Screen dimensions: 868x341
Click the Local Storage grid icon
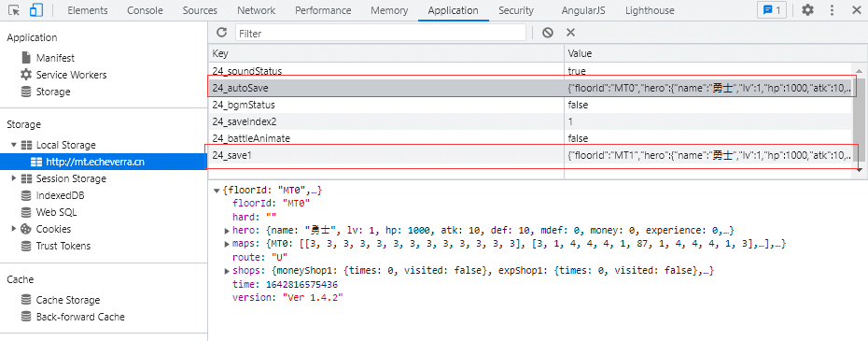(x=26, y=145)
